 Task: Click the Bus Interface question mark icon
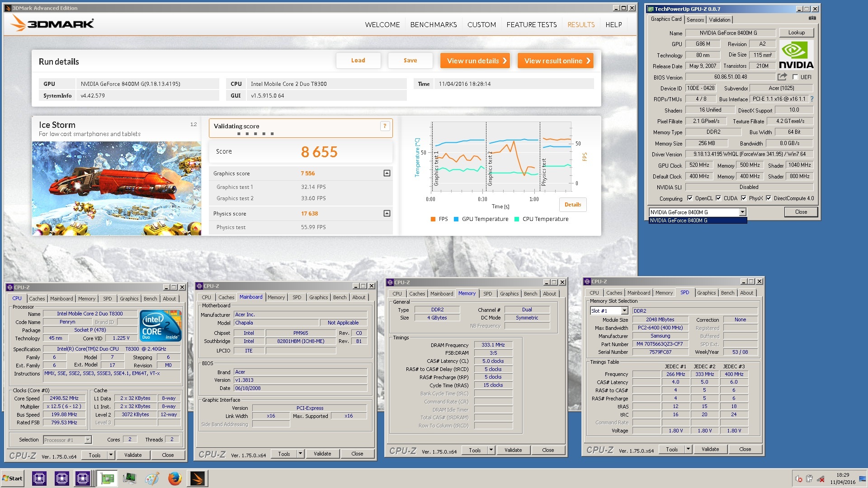tap(811, 99)
